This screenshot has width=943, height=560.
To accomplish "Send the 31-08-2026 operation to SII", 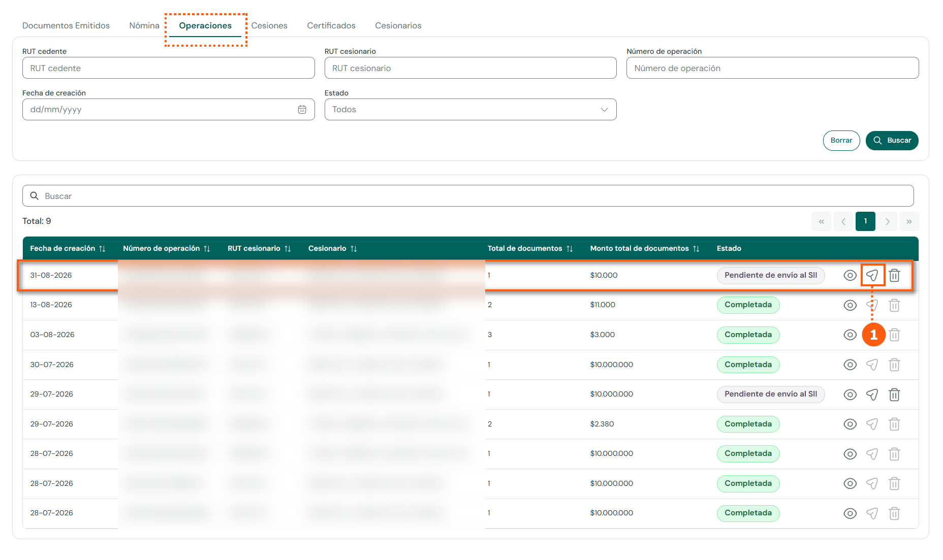I will (x=872, y=275).
